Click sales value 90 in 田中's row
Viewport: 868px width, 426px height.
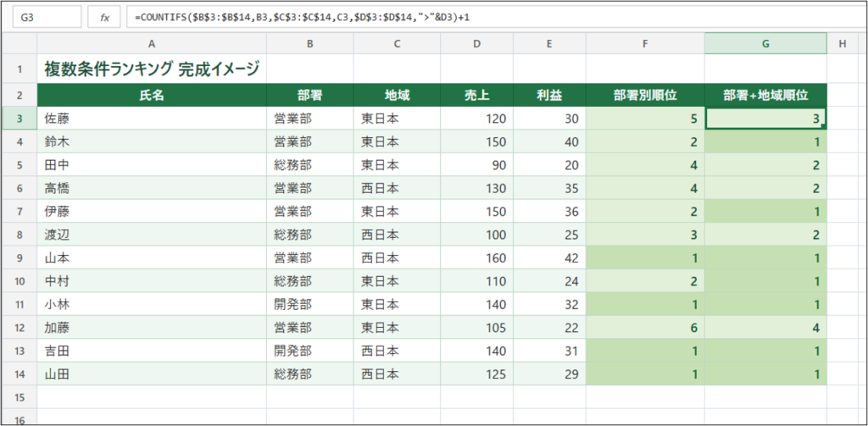pos(476,165)
